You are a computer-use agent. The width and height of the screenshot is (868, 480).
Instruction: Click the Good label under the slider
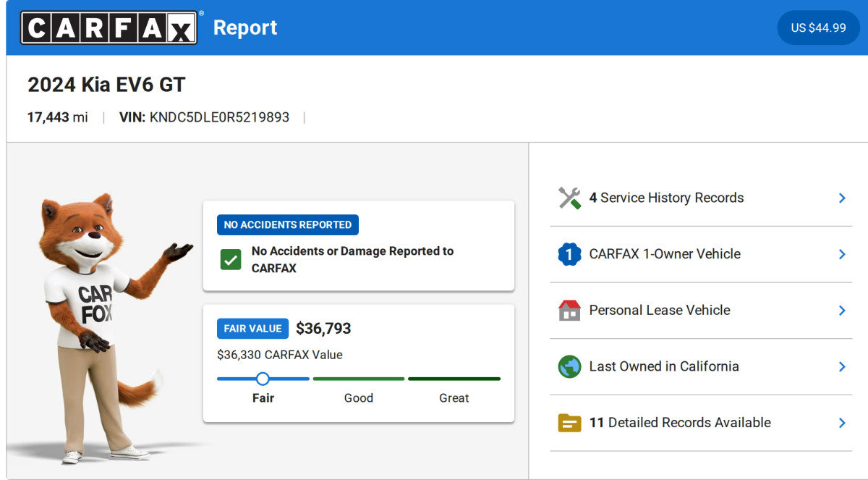(x=359, y=398)
